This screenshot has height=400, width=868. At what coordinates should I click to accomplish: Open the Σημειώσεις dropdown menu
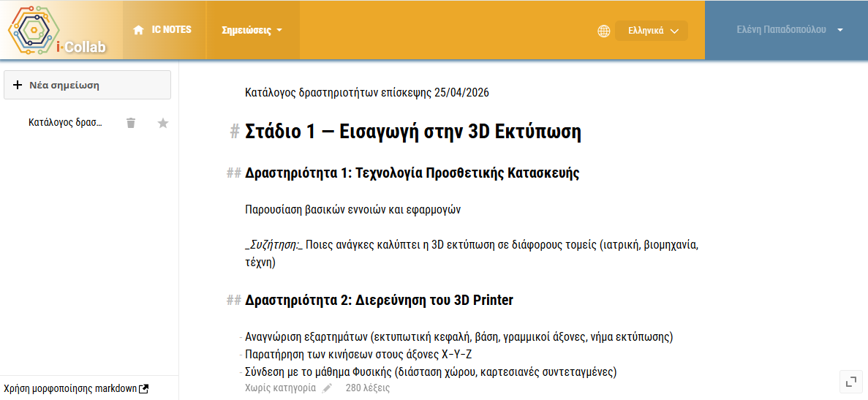click(x=252, y=30)
